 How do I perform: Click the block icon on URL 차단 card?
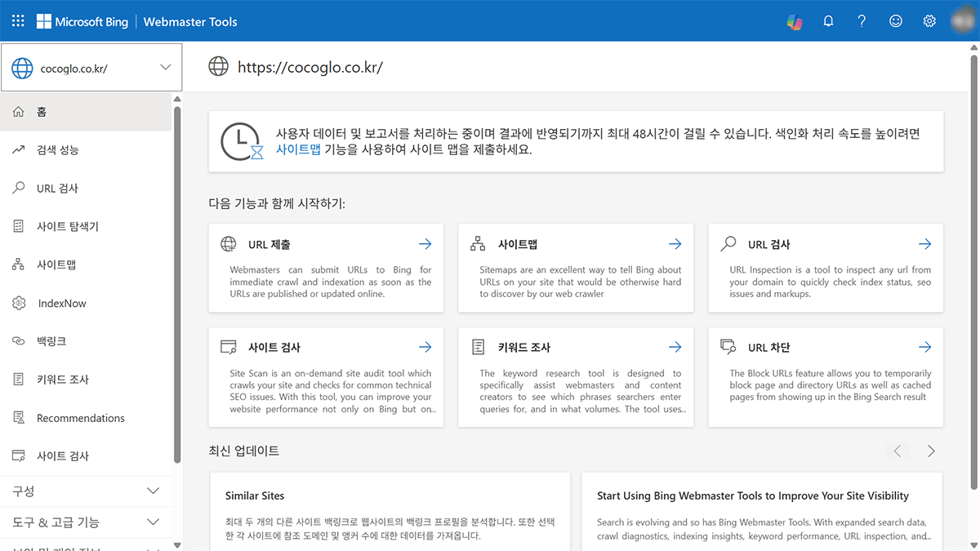tap(728, 347)
